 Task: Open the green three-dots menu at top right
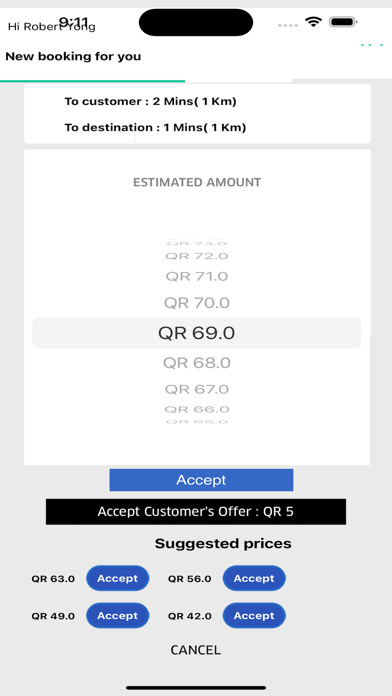pyautogui.click(x=372, y=45)
